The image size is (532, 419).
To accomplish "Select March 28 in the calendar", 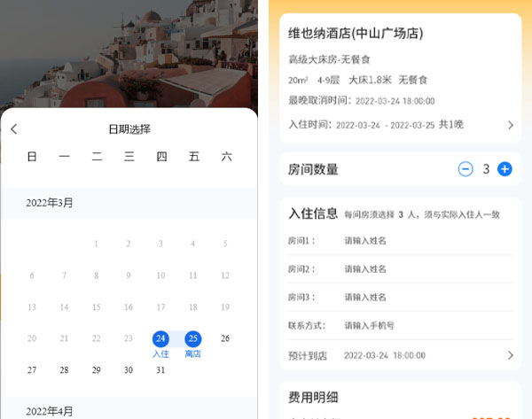I will click(x=64, y=370).
